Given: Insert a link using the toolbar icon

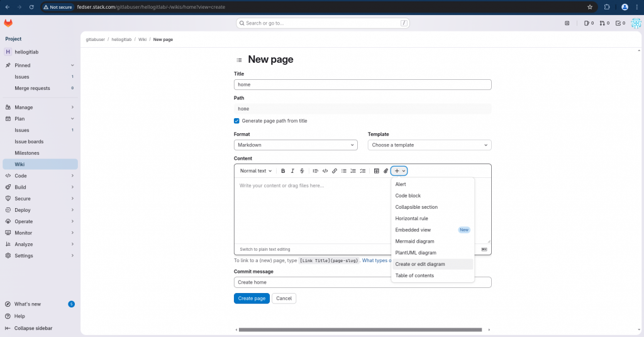Looking at the screenshot, I should (x=335, y=171).
